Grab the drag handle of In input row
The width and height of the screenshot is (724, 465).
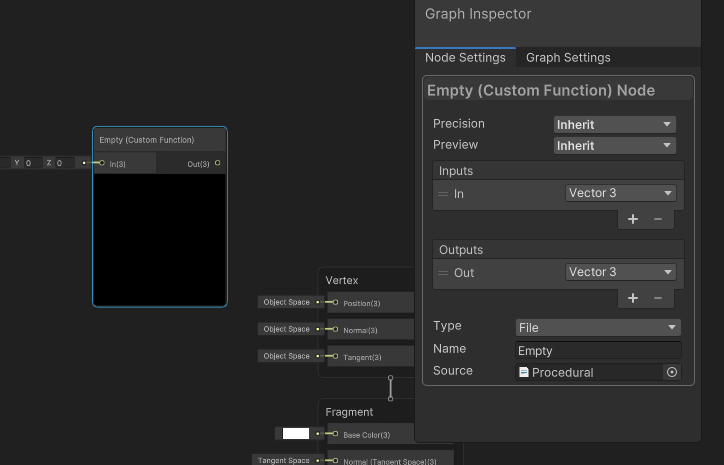pos(443,194)
